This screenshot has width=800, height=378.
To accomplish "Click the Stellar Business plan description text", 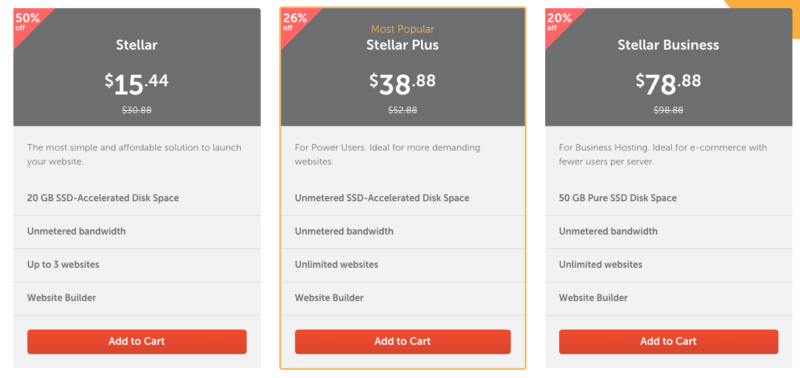I will pyautogui.click(x=663, y=155).
